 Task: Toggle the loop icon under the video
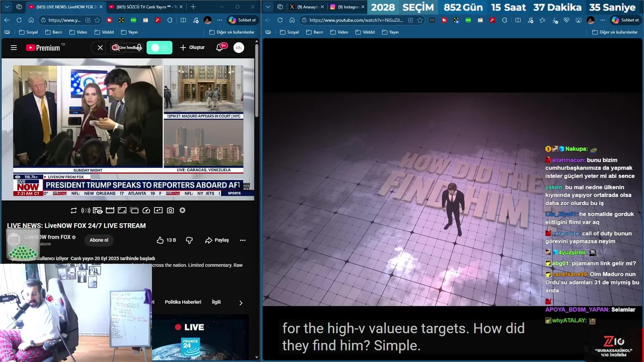[x=73, y=210]
